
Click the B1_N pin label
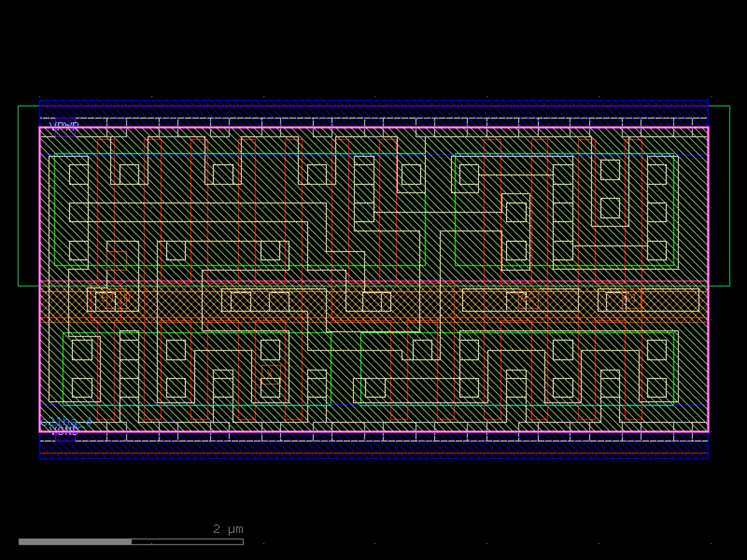116,298
